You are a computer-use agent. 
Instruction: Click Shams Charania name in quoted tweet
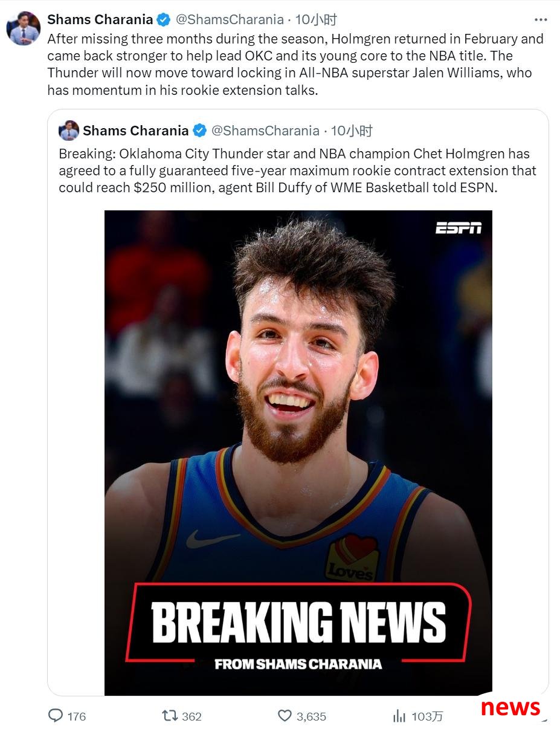coord(136,131)
